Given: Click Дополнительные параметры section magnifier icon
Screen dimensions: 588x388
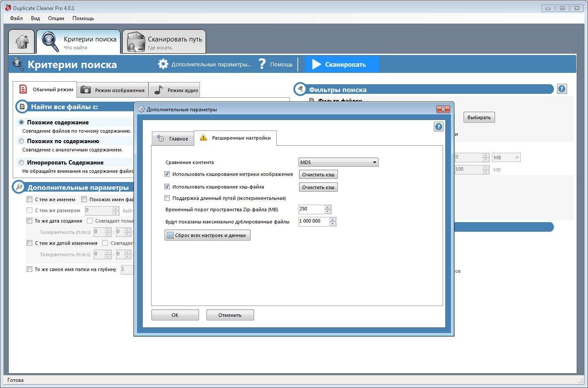Looking at the screenshot, I should click(x=18, y=187).
